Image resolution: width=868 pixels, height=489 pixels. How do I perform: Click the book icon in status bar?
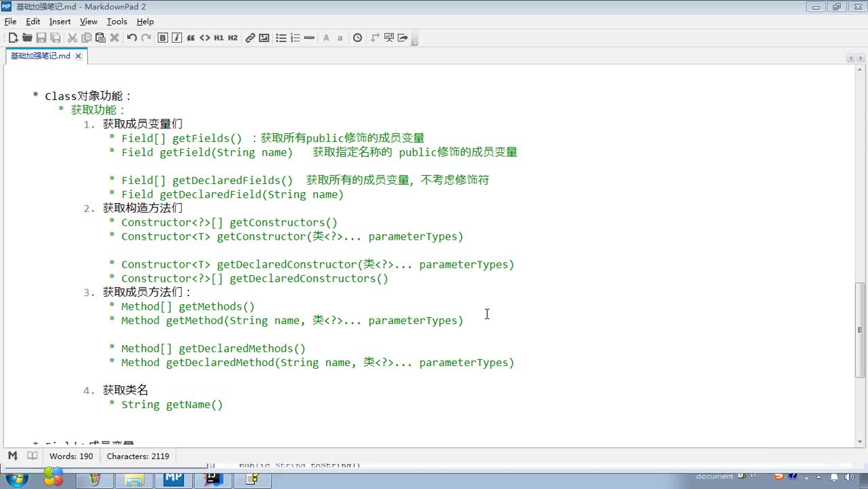[x=32, y=456]
